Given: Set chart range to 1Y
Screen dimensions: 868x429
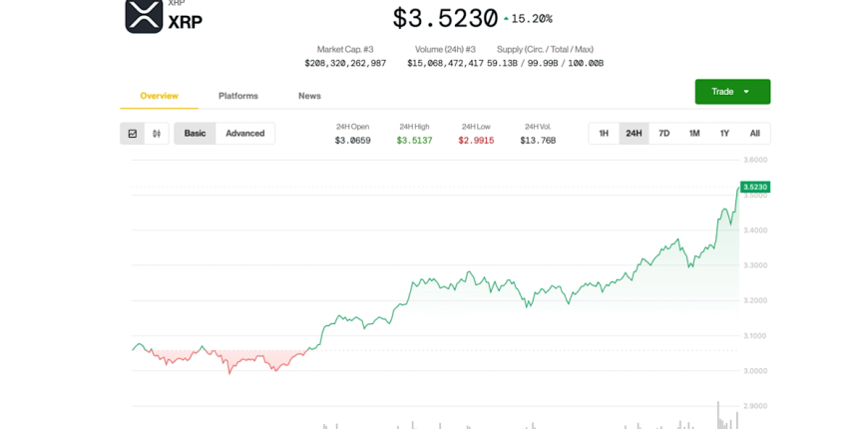Looking at the screenshot, I should tap(724, 134).
